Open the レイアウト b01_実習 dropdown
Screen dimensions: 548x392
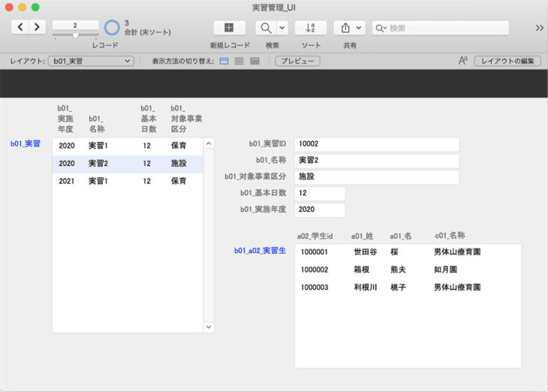point(90,61)
